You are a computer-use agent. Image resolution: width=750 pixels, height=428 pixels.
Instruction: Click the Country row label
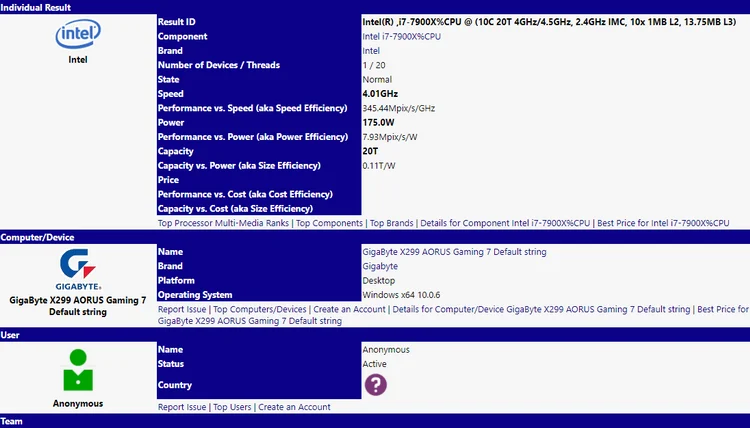click(x=175, y=385)
